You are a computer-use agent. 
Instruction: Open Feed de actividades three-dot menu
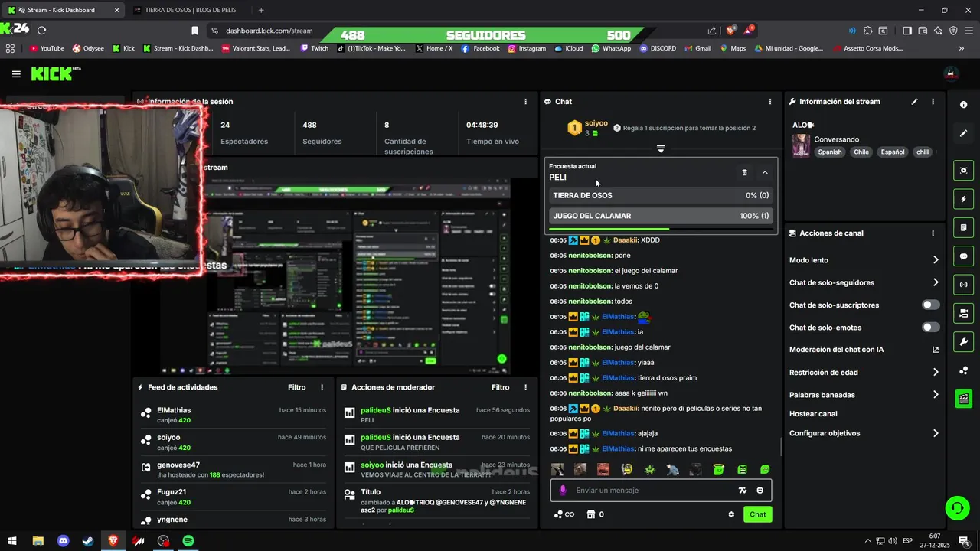(322, 387)
